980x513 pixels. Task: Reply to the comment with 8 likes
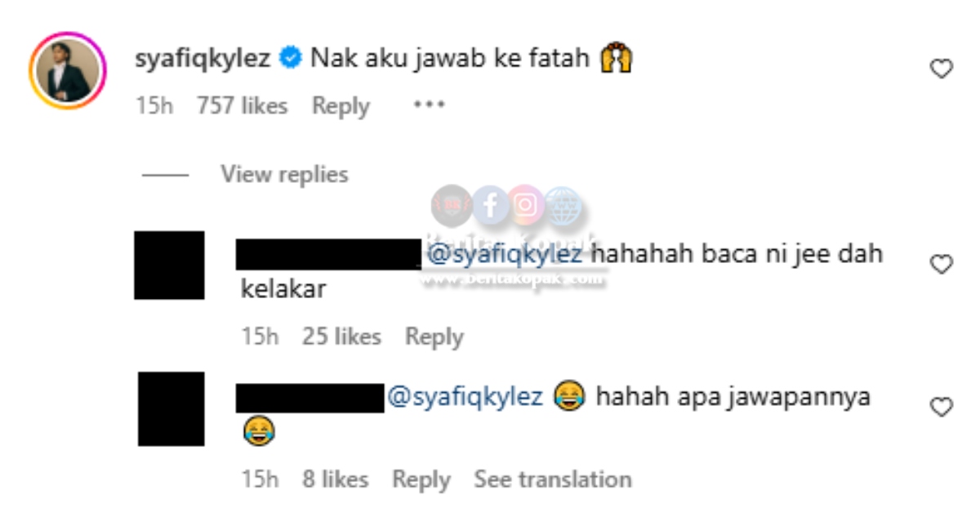(x=421, y=480)
